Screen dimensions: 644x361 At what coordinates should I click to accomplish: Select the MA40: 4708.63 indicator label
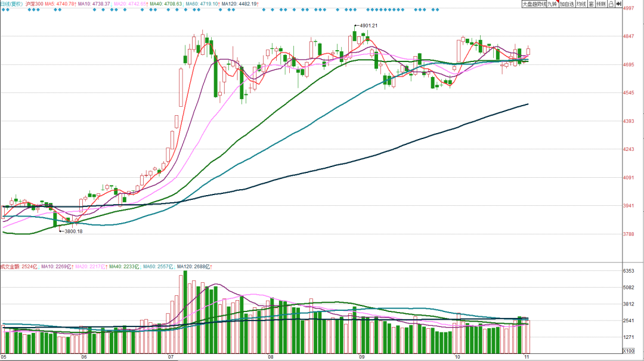(166, 4)
